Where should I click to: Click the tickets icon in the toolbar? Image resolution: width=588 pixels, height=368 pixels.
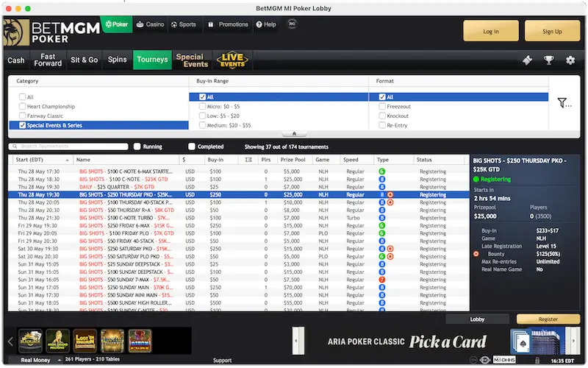pyautogui.click(x=527, y=60)
